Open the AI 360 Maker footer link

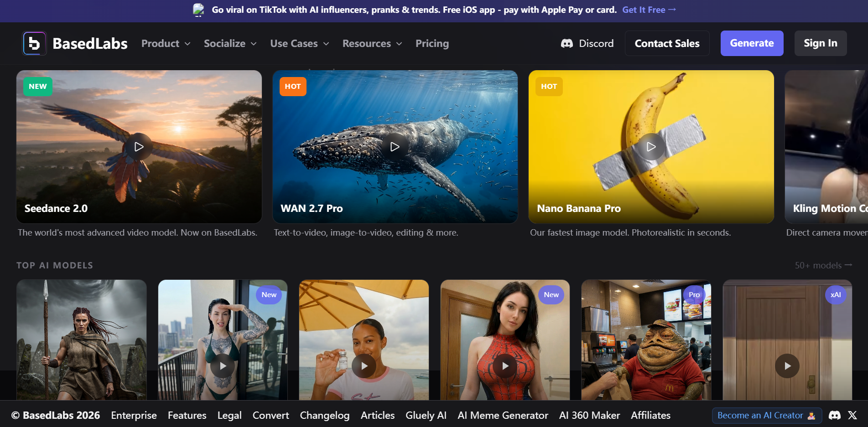coord(589,415)
